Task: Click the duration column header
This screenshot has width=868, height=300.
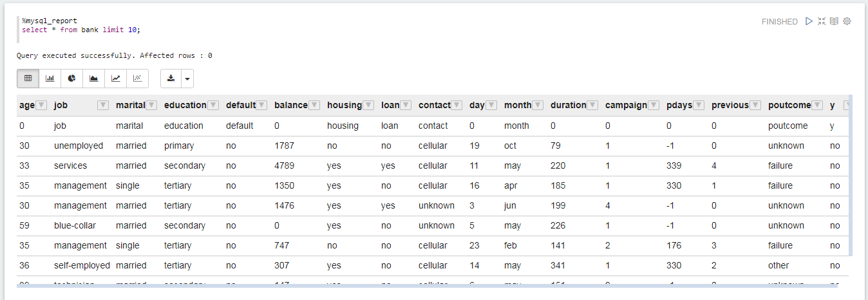Action: (568, 105)
